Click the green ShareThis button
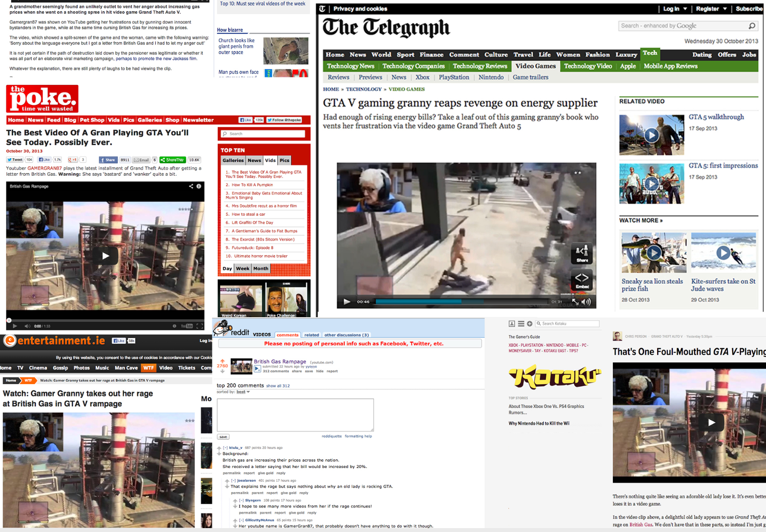This screenshot has height=532, width=766. click(173, 160)
